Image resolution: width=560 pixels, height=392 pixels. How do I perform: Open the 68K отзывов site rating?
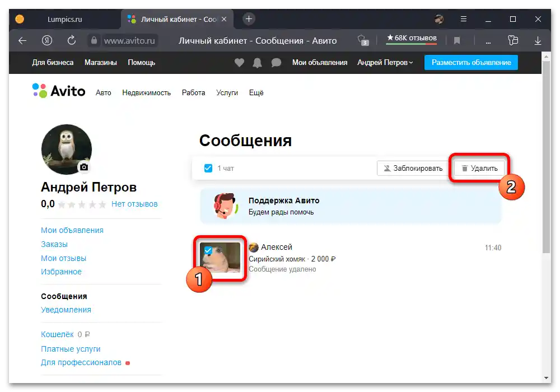click(x=412, y=38)
